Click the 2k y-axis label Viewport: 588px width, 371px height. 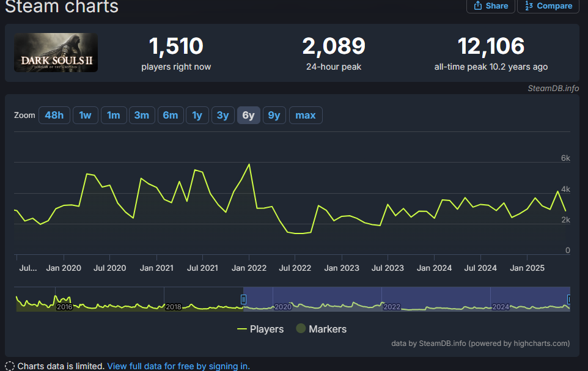pos(565,220)
